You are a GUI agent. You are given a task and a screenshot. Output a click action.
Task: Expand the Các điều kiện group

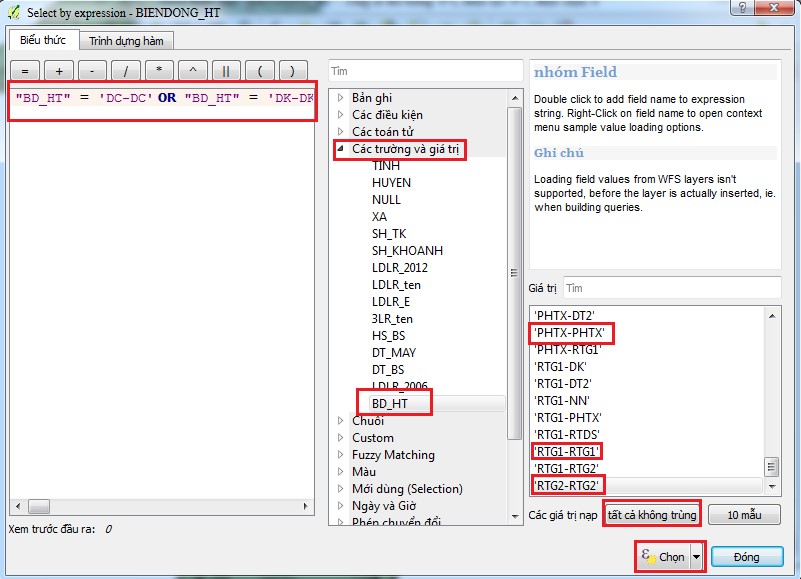click(x=341, y=114)
